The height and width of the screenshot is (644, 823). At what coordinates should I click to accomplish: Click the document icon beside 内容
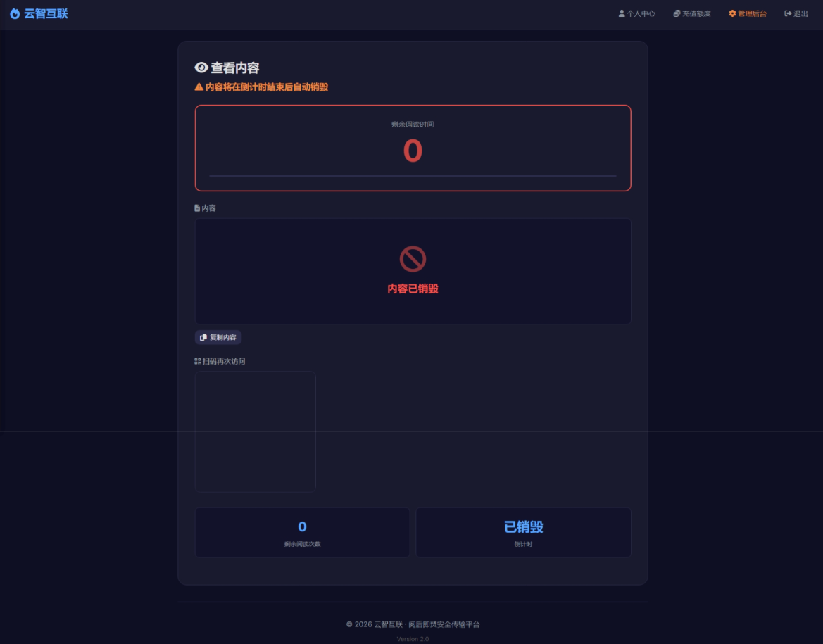click(x=197, y=208)
